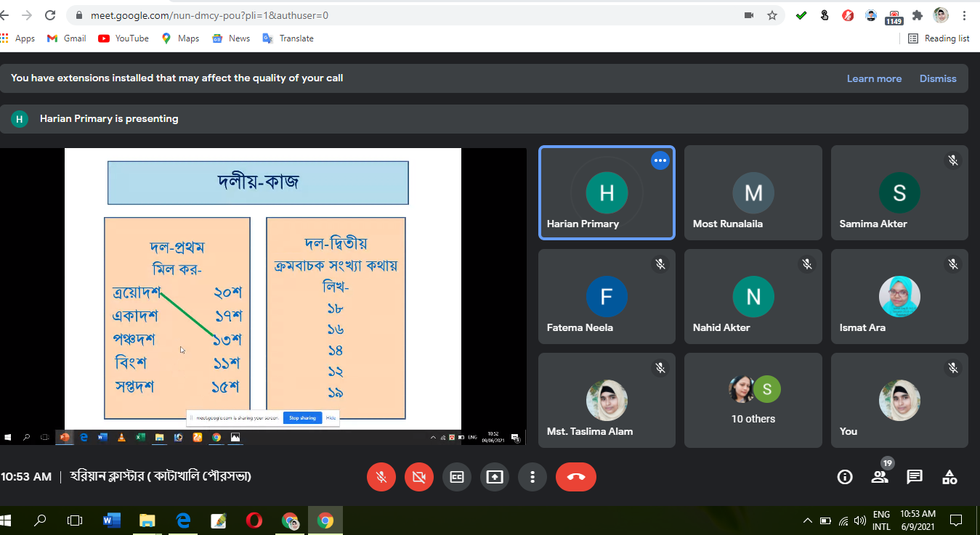Dismiss the extensions warning banner
This screenshot has width=980, height=535.
pyautogui.click(x=938, y=78)
